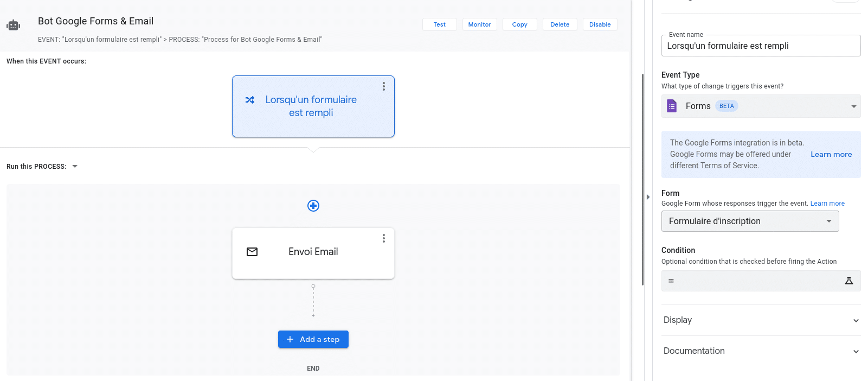Open expression assistant flask icon in Condition
The height and width of the screenshot is (381, 868).
(x=849, y=281)
